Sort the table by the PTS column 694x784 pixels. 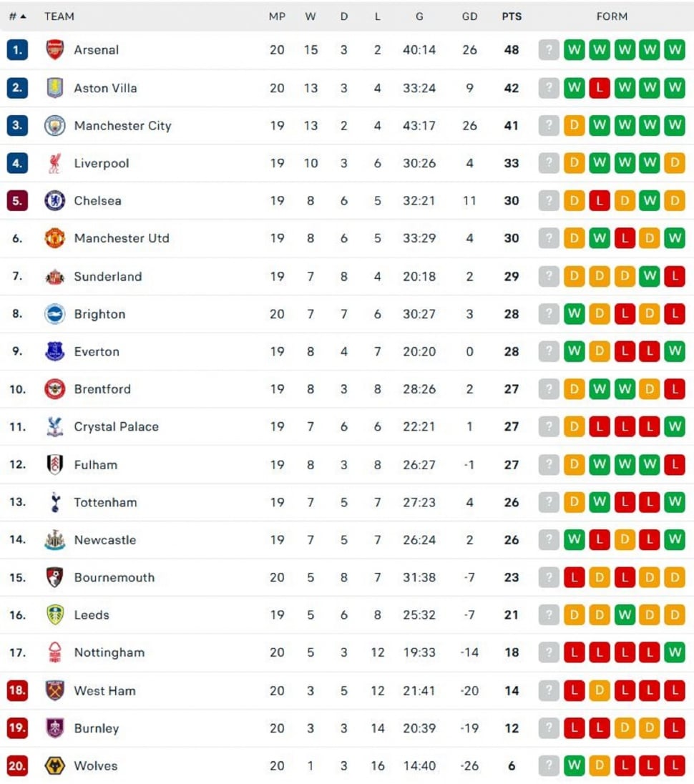pos(512,16)
